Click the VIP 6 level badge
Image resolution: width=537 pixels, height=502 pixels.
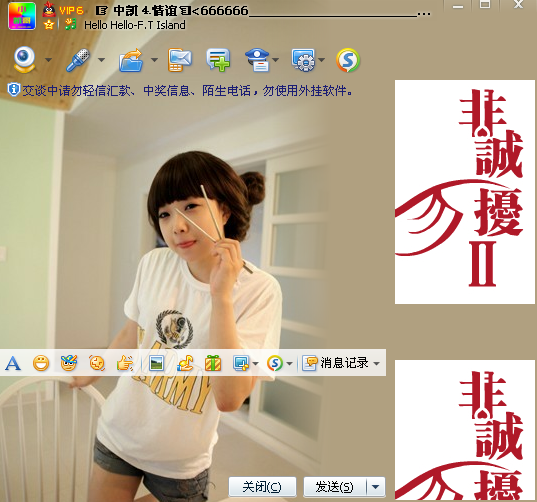coord(71,11)
